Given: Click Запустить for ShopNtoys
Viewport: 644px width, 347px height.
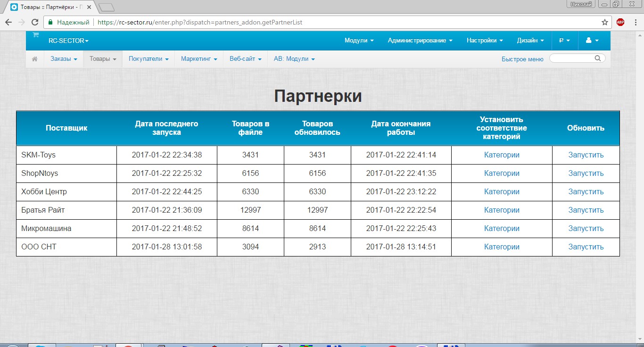Looking at the screenshot, I should (586, 173).
